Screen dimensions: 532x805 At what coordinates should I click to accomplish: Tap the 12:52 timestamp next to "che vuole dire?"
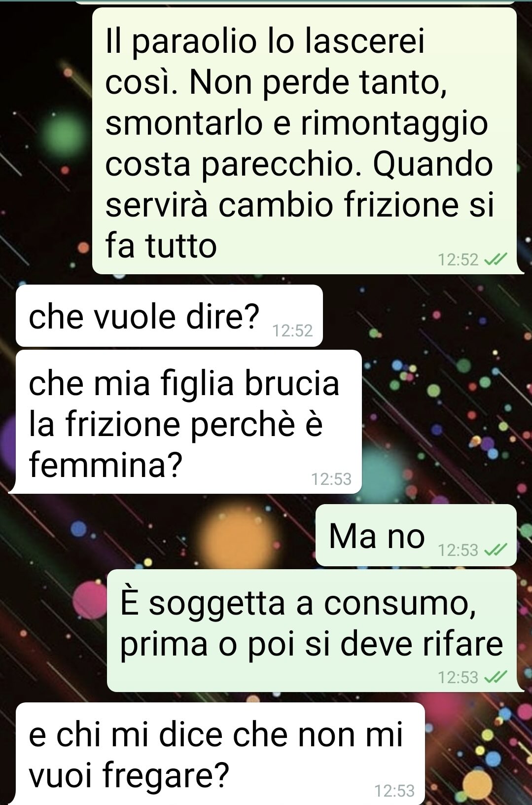pyautogui.click(x=293, y=330)
